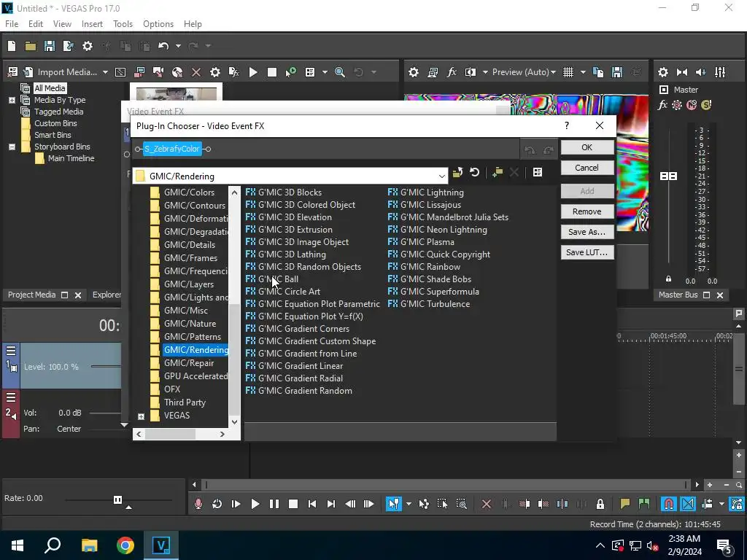Open GMIC/Rendering folder path dropdown
This screenshot has height=560, width=747.
441,176
